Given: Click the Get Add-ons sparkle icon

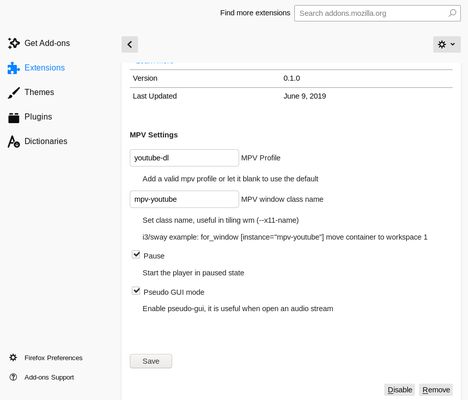Looking at the screenshot, I should coord(14,43).
